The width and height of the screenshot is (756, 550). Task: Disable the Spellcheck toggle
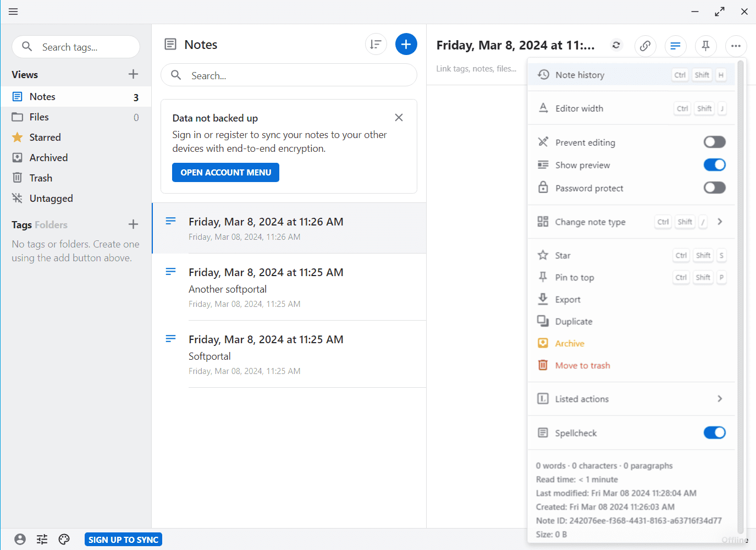tap(714, 433)
